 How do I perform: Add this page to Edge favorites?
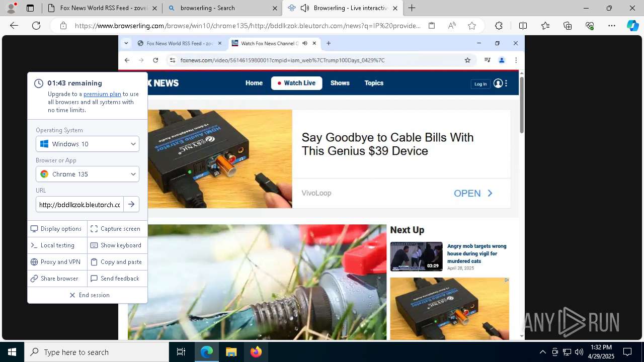point(471,26)
